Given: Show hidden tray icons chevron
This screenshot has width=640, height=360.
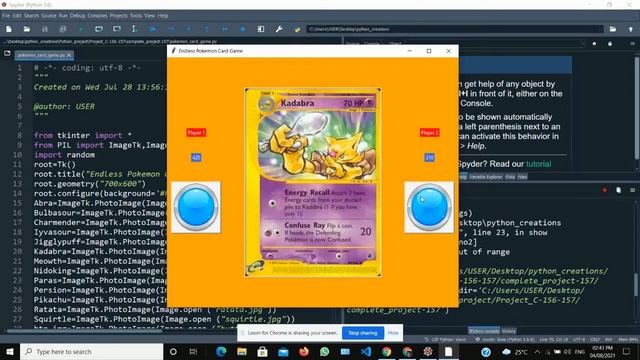Looking at the screenshot, I should click(537, 351).
